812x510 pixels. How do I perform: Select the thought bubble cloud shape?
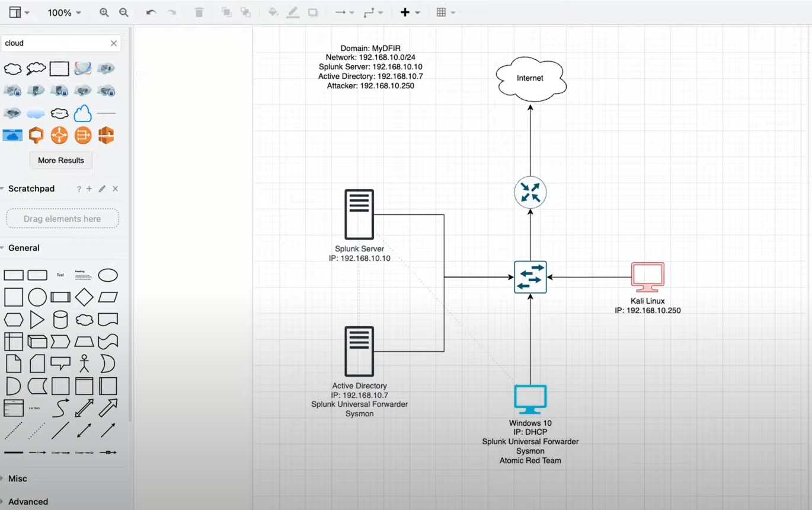point(36,69)
